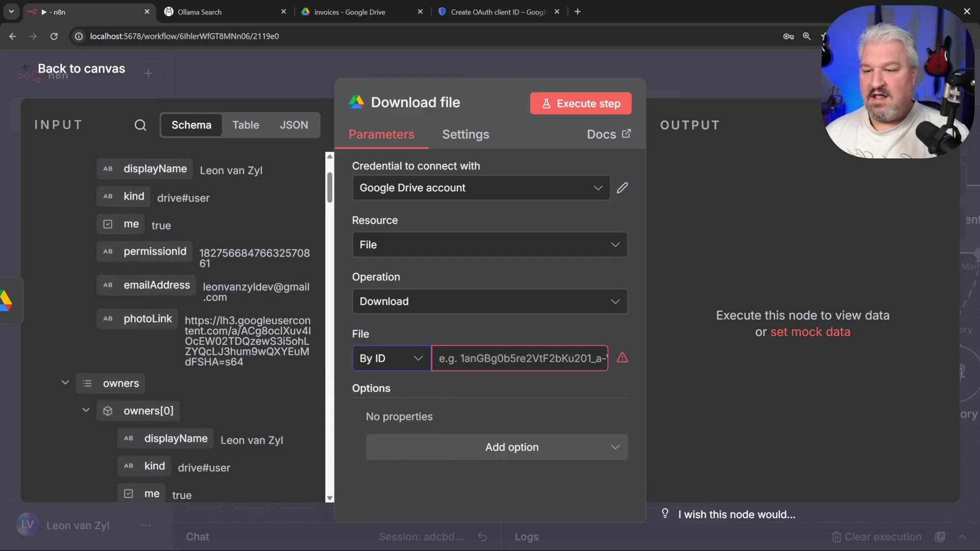The image size is (980, 551).
Task: Click the File ID input field
Action: coord(519,358)
